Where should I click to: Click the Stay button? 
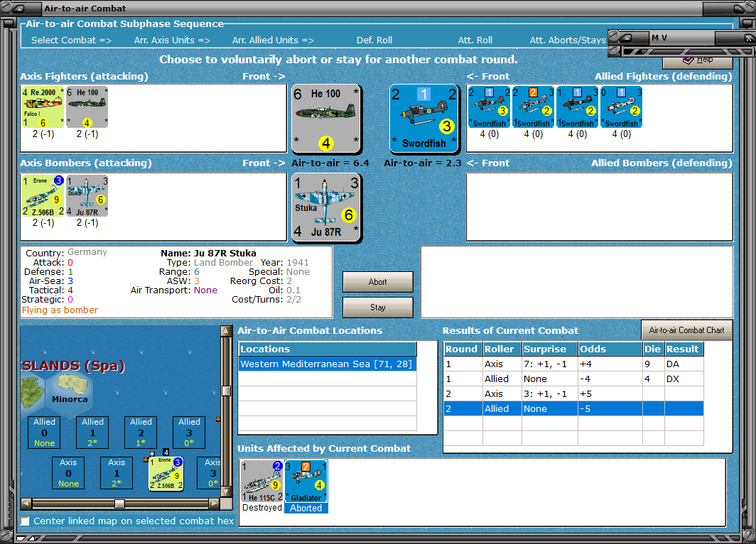(x=377, y=308)
